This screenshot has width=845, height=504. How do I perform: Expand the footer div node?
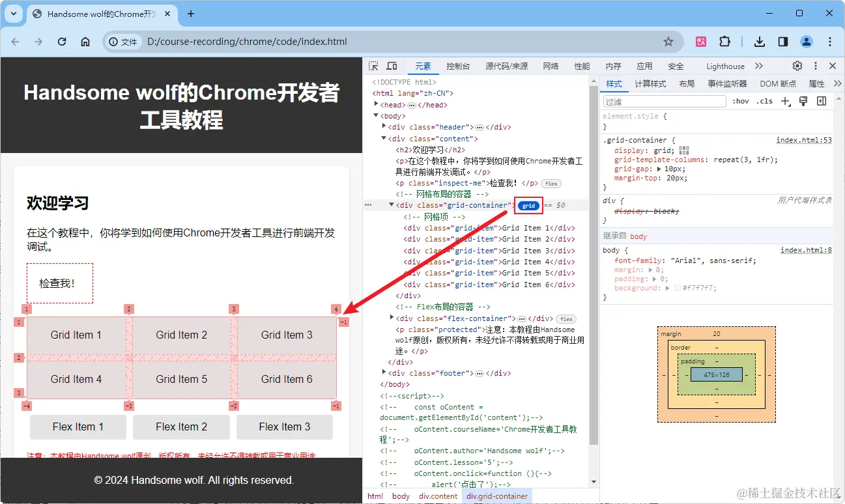(384, 372)
